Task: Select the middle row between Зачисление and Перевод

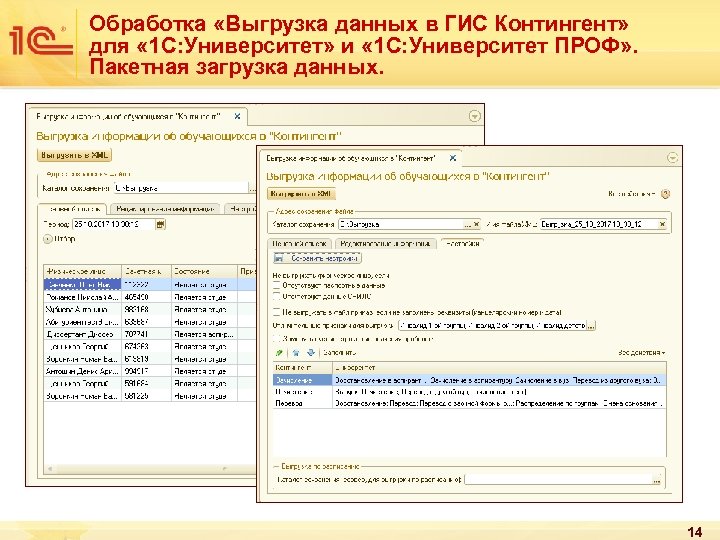Action: coord(469,392)
